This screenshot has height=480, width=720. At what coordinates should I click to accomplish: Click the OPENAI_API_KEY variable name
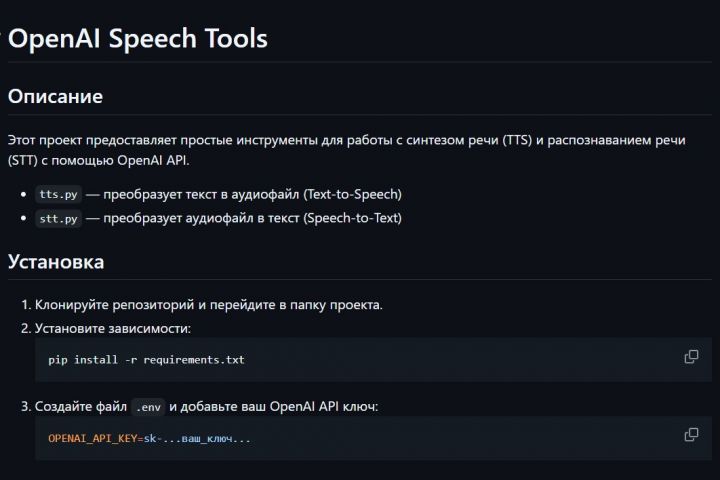[x=92, y=438]
